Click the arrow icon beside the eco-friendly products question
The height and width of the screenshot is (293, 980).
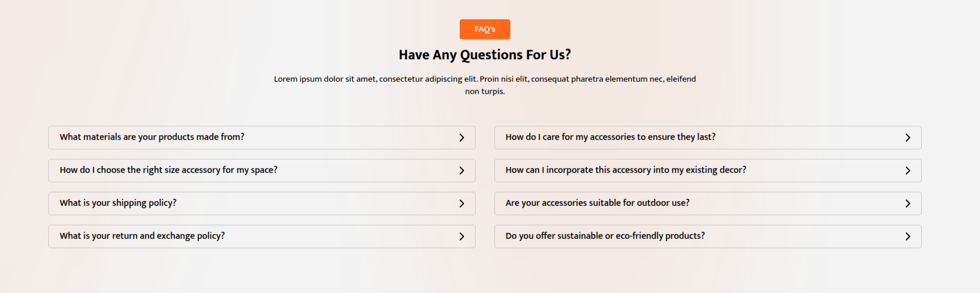[908, 237]
